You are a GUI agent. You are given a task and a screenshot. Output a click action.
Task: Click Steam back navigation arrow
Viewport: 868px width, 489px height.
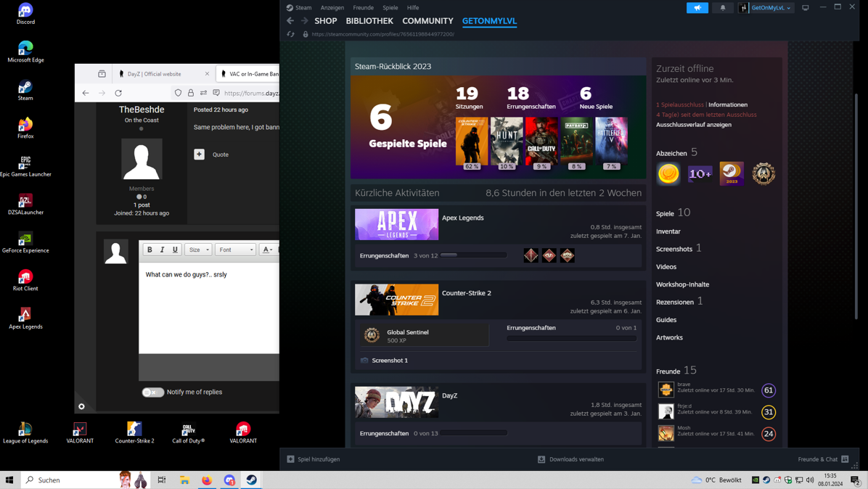pos(290,21)
